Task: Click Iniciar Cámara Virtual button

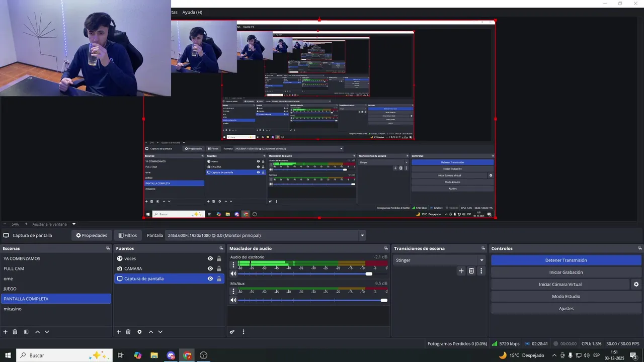Action: click(560, 285)
